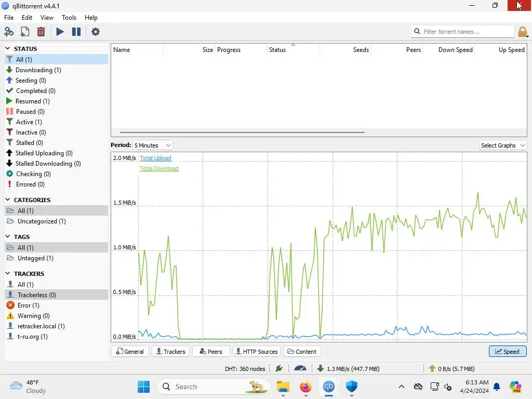532x399 pixels.
Task: Click the orange upload arrow in status bar
Action: coord(432,368)
